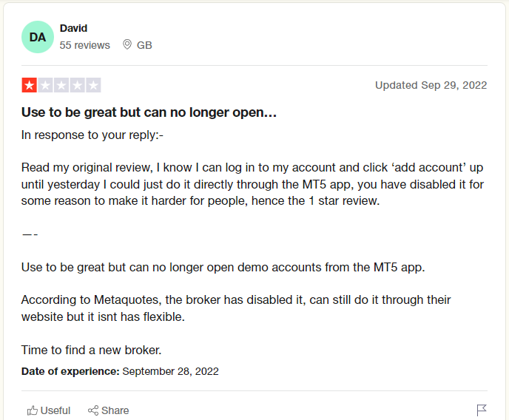This screenshot has width=509, height=420.
Task: Click the 'Time to find a new broker' line
Action: [92, 350]
